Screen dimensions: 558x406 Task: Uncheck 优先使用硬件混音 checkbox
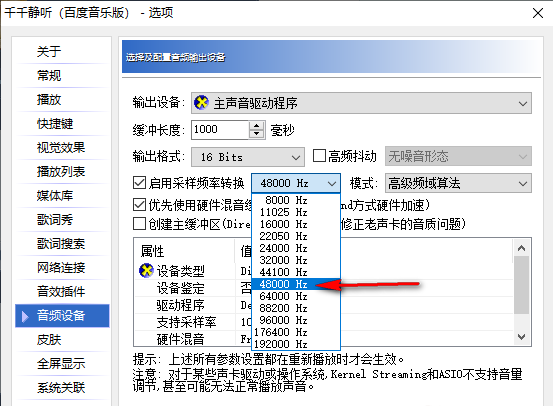(139, 205)
